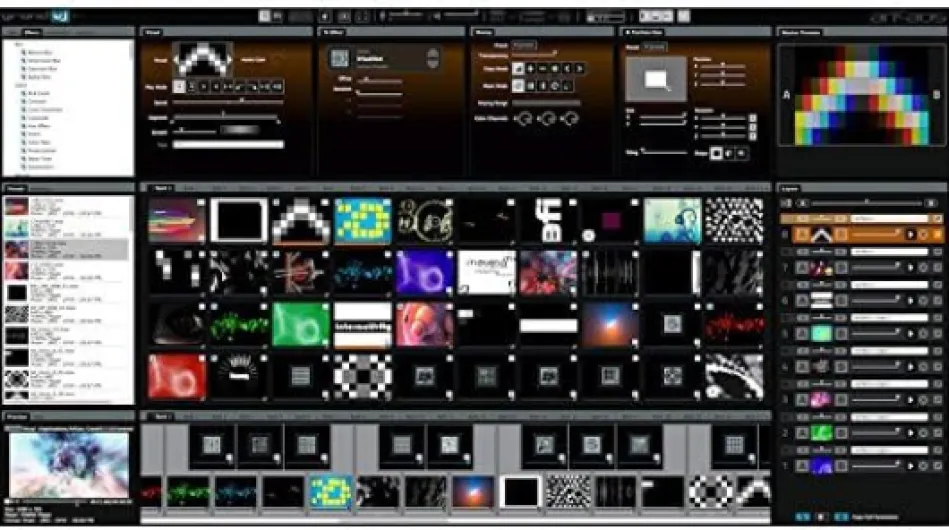Image resolution: width=949 pixels, height=530 pixels.
Task: Toggle the checkbox on layer 5
Action: pyautogui.click(x=938, y=333)
